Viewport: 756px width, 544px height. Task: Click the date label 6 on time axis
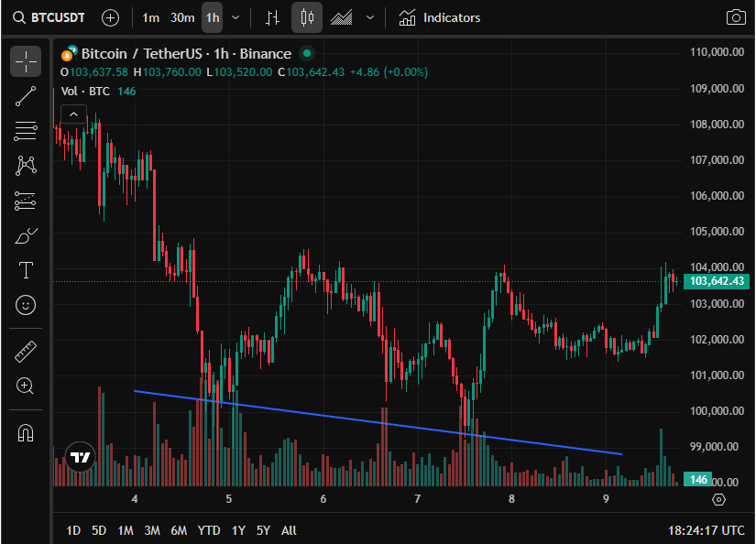[x=323, y=499]
